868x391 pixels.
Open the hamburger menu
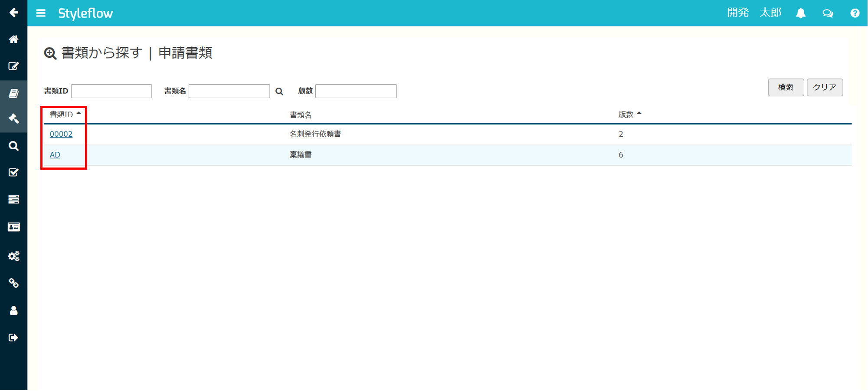point(41,13)
